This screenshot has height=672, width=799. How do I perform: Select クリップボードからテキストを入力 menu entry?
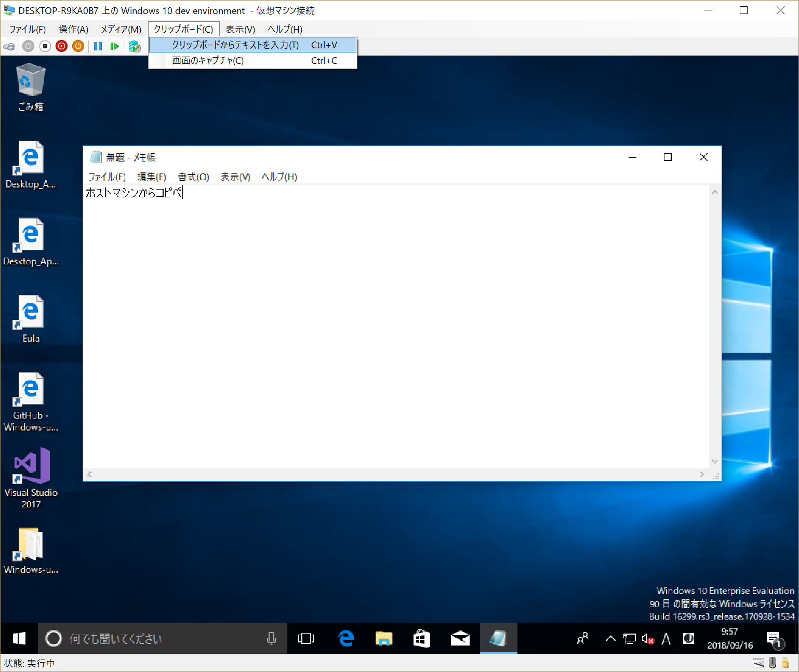pyautogui.click(x=234, y=45)
